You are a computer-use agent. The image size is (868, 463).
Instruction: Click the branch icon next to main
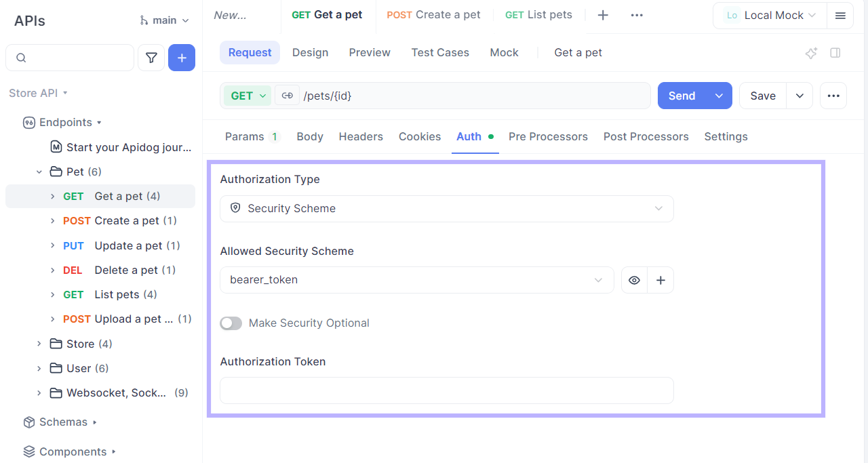coord(144,20)
